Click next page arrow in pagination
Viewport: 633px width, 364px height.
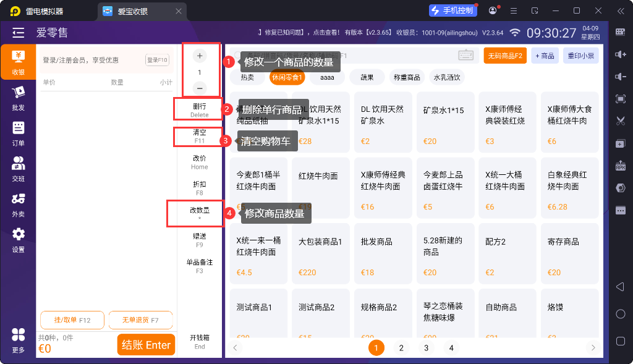[593, 348]
